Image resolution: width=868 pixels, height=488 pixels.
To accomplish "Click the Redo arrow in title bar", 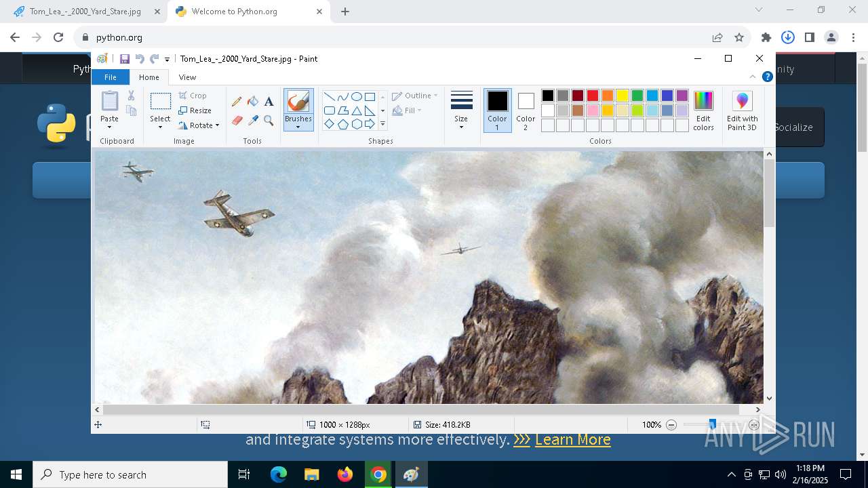I will [x=155, y=59].
